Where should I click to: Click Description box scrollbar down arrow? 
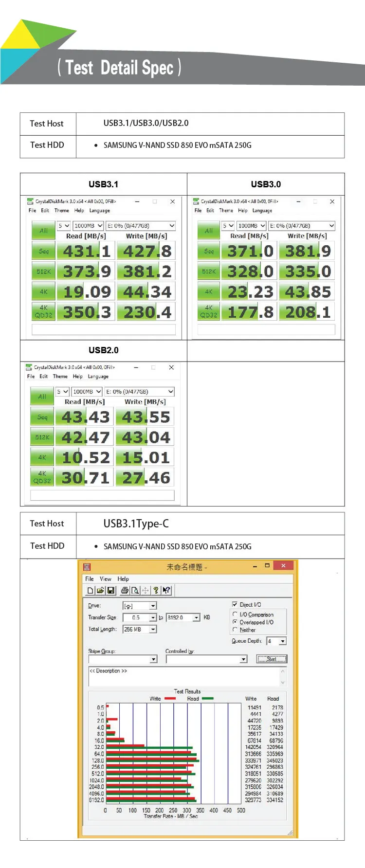click(282, 683)
